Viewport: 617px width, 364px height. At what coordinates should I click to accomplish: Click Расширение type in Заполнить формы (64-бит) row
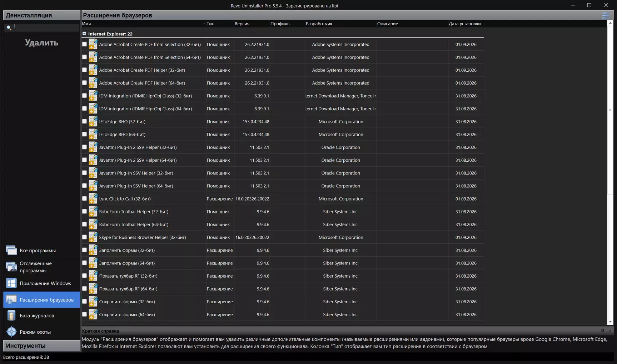(x=220, y=263)
